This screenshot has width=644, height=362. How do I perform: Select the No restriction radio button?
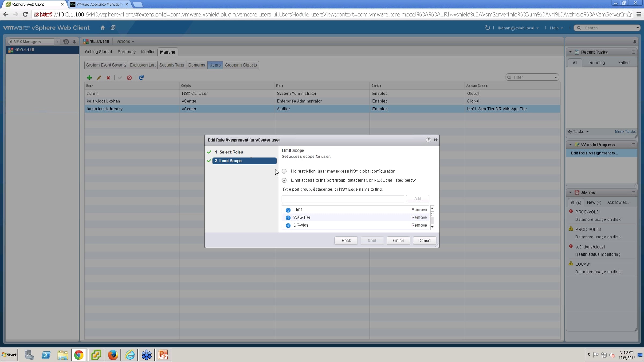[x=284, y=171]
